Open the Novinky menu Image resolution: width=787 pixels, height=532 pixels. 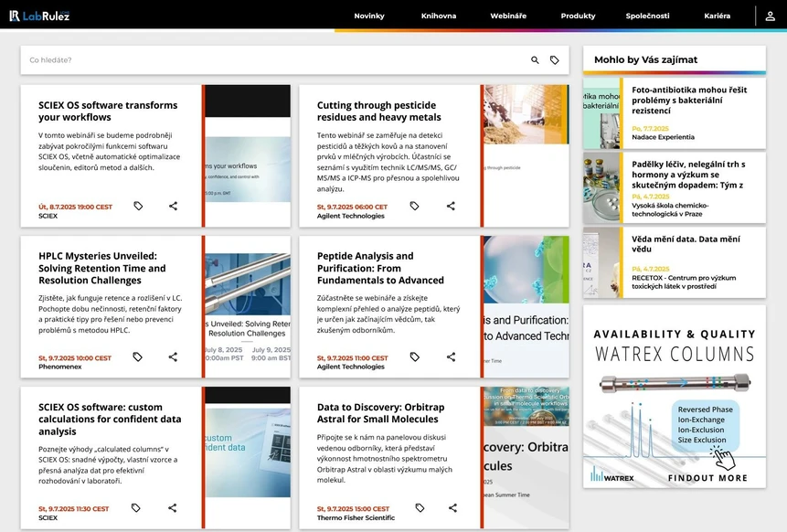tap(369, 16)
